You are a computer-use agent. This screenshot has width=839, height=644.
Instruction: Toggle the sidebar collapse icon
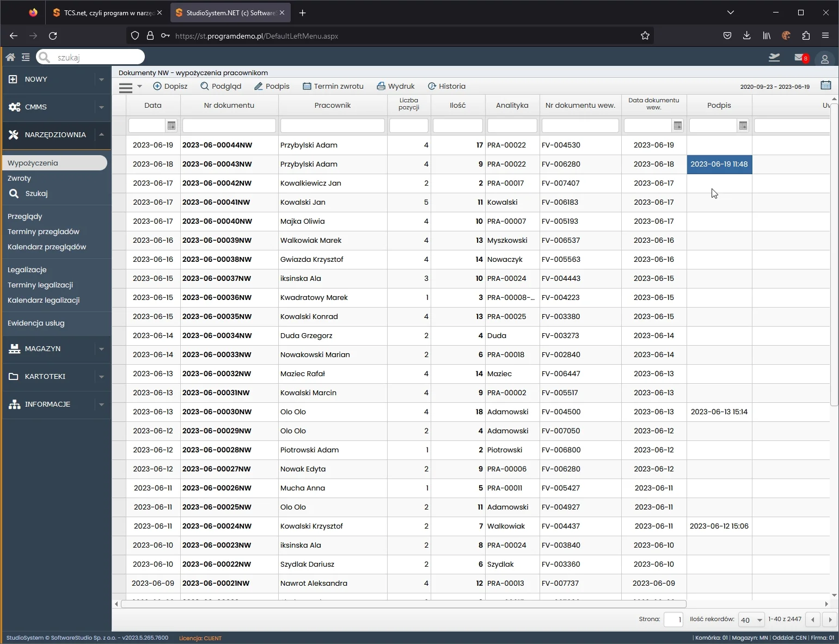tap(26, 57)
